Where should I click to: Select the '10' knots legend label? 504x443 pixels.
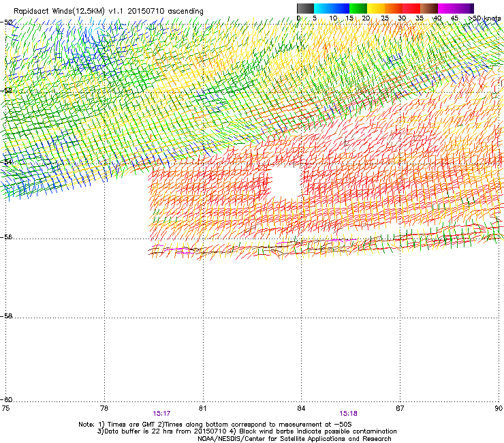(333, 18)
